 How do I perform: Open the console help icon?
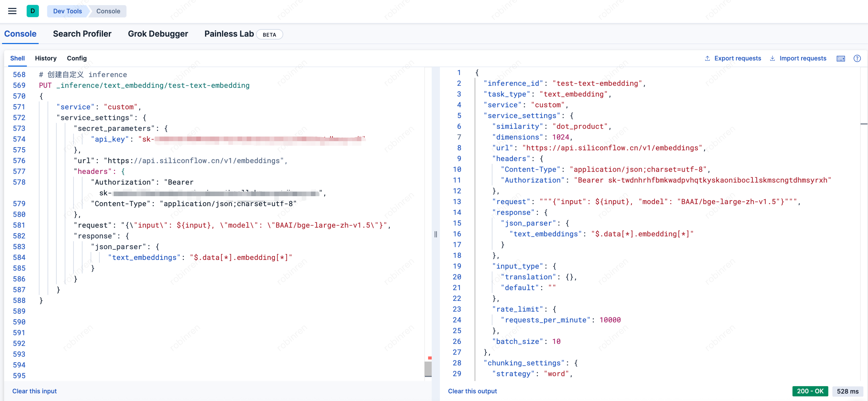tap(857, 58)
